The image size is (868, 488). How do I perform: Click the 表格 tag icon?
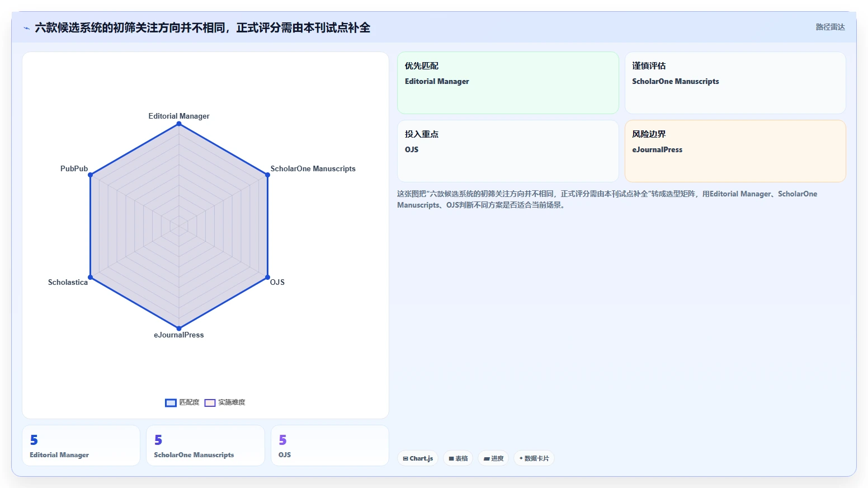pyautogui.click(x=451, y=458)
